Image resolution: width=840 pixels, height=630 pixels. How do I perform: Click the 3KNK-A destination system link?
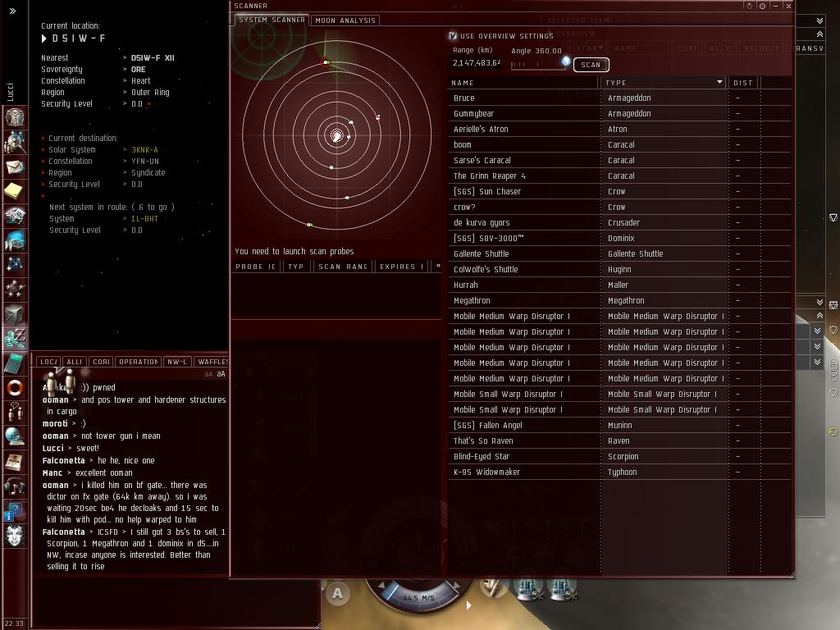[144, 149]
